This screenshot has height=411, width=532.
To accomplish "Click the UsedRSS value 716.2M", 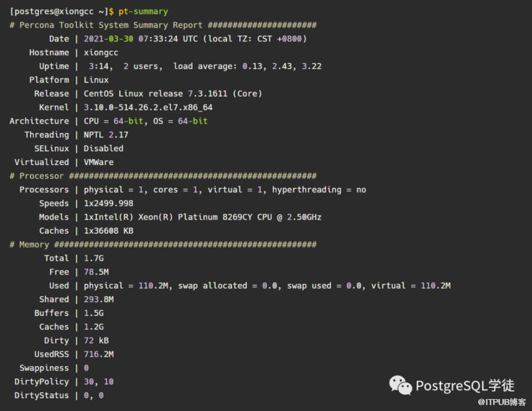I will (99, 354).
